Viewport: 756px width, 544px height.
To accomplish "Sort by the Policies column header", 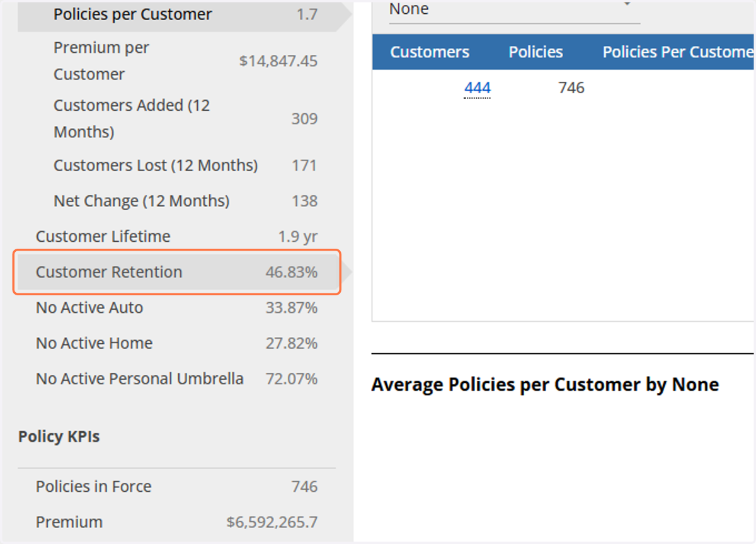I will [x=536, y=52].
